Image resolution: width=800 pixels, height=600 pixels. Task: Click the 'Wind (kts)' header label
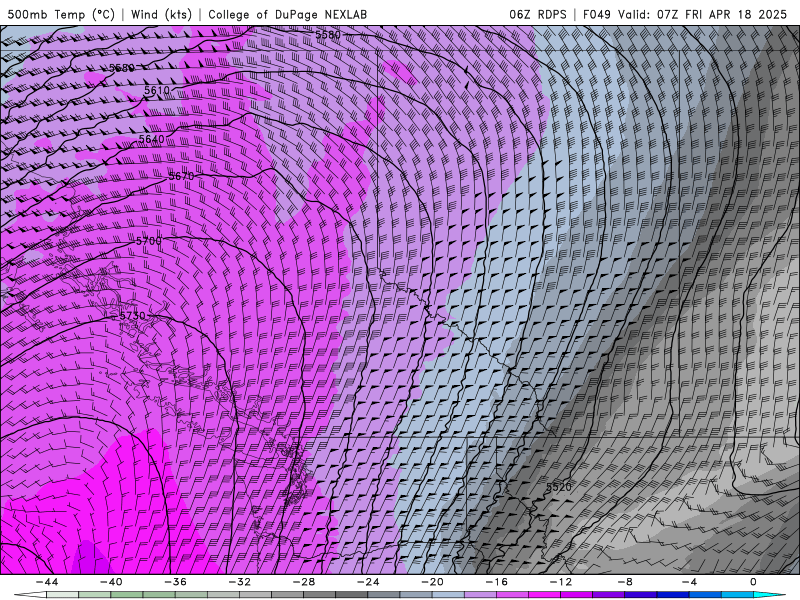[x=162, y=14]
